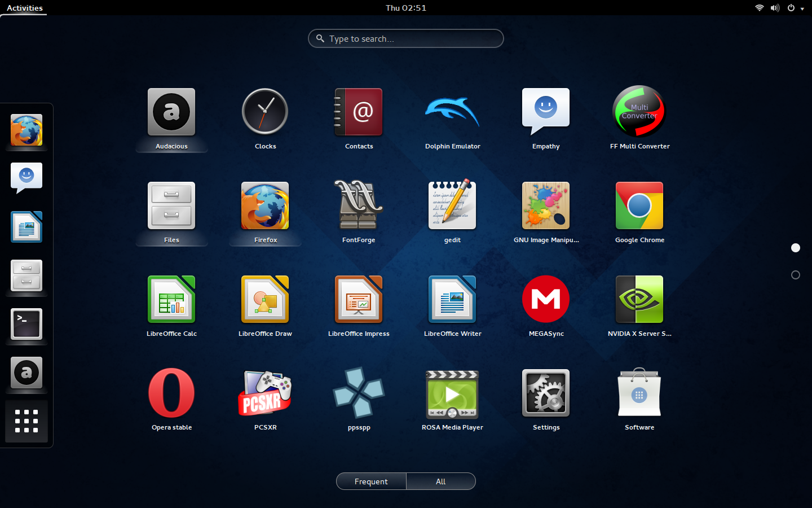Switch to the Frequent apps tab
Screen dimensions: 812x508
371,481
